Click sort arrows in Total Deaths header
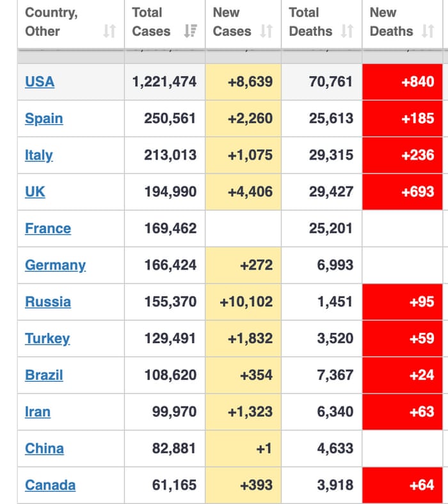448x504 pixels. (x=347, y=31)
